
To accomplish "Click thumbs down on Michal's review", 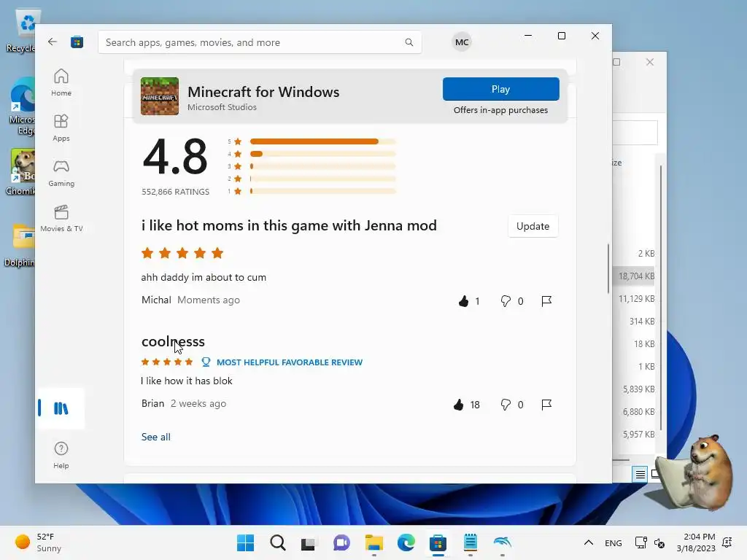I will [x=506, y=301].
